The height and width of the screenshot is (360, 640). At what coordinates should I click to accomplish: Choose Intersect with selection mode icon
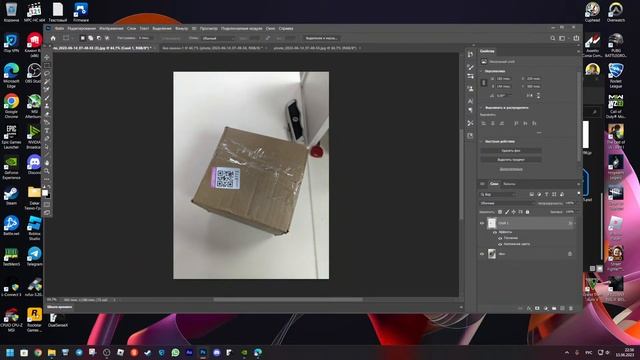point(107,38)
